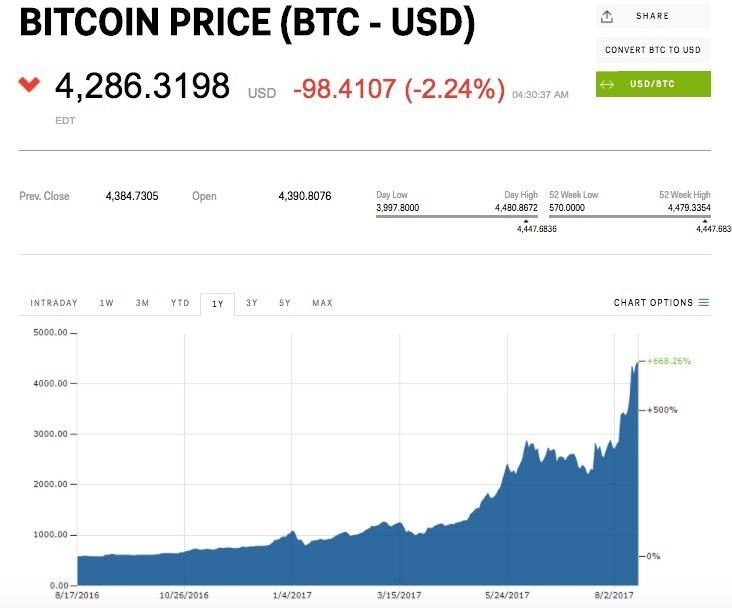Click the Day range triangle marker
The image size is (732, 608).
[528, 221]
